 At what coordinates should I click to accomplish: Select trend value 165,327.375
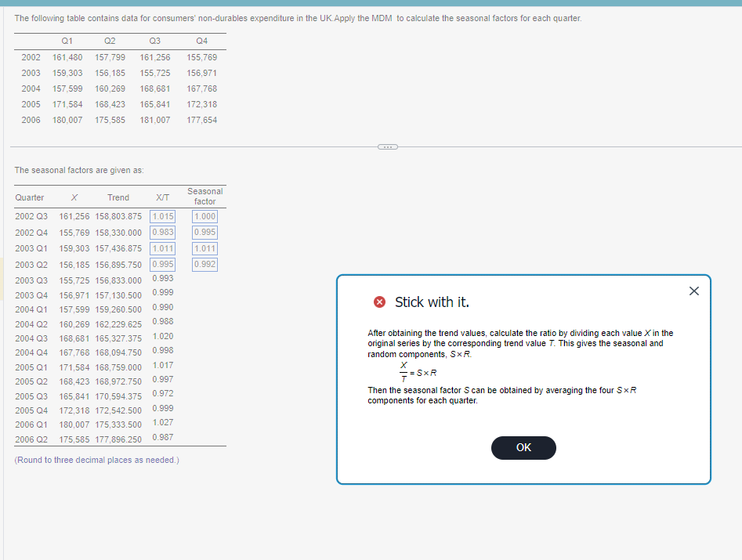pyautogui.click(x=118, y=338)
